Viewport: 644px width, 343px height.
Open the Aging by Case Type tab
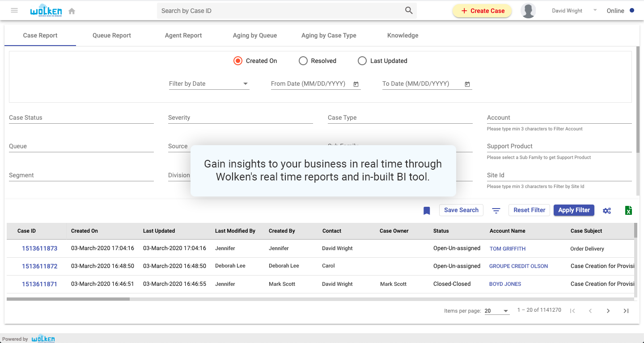(329, 35)
